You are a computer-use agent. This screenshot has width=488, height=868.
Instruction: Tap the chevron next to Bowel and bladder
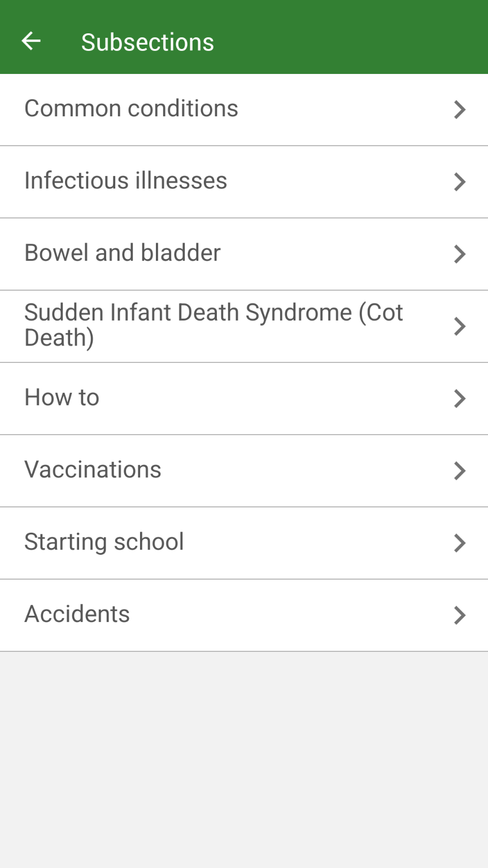click(460, 254)
